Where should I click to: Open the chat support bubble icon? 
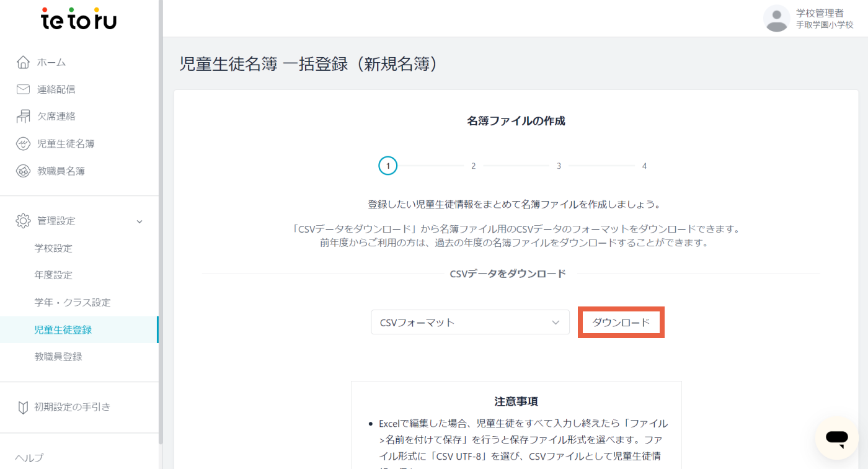(x=836, y=438)
